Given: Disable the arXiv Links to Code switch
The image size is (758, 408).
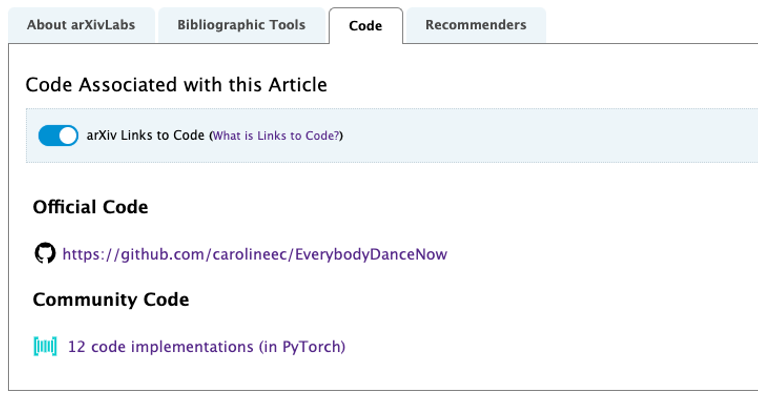Looking at the screenshot, I should pos(58,135).
